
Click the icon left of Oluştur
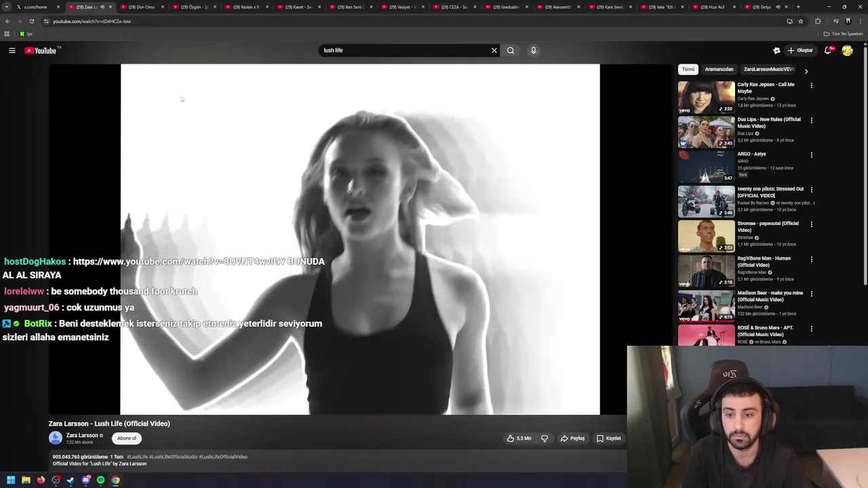tap(776, 50)
